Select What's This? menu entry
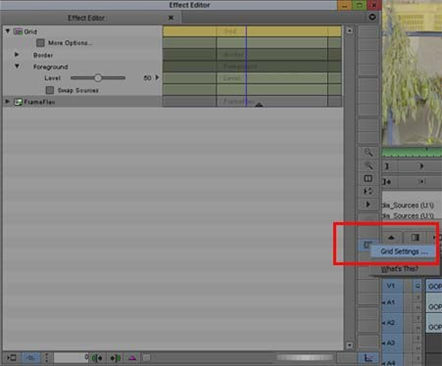 click(399, 269)
